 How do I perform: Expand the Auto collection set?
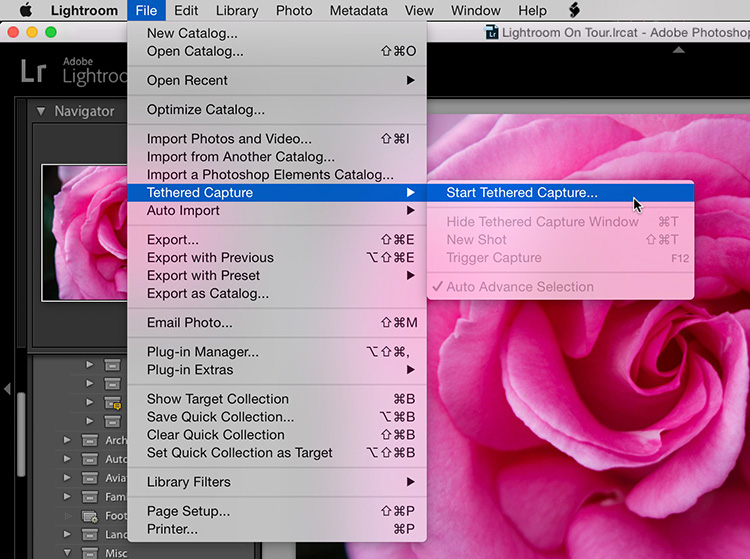click(67, 459)
